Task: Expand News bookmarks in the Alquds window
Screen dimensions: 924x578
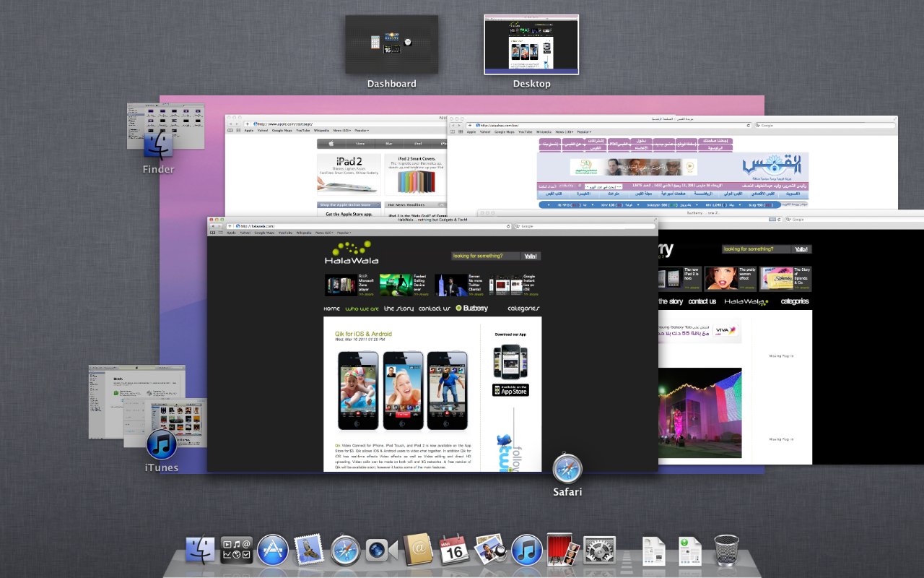Action: (565, 132)
